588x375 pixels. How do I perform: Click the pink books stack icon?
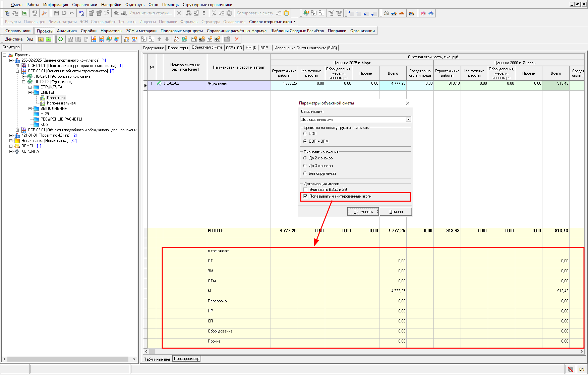coord(423,13)
